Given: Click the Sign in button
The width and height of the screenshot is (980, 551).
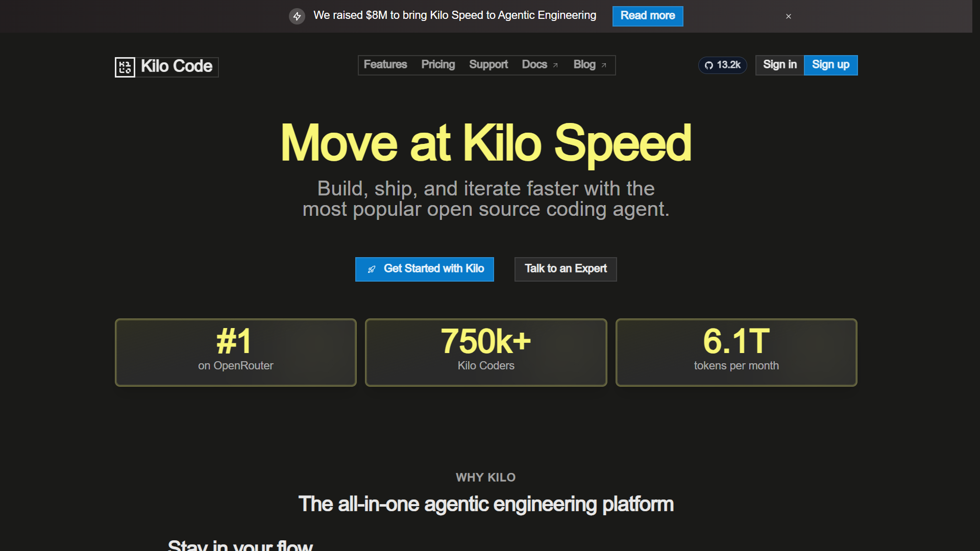Looking at the screenshot, I should pos(780,65).
